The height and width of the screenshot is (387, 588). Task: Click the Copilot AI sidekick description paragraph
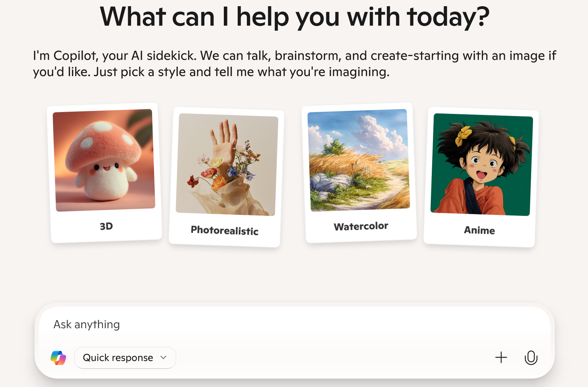click(x=294, y=64)
